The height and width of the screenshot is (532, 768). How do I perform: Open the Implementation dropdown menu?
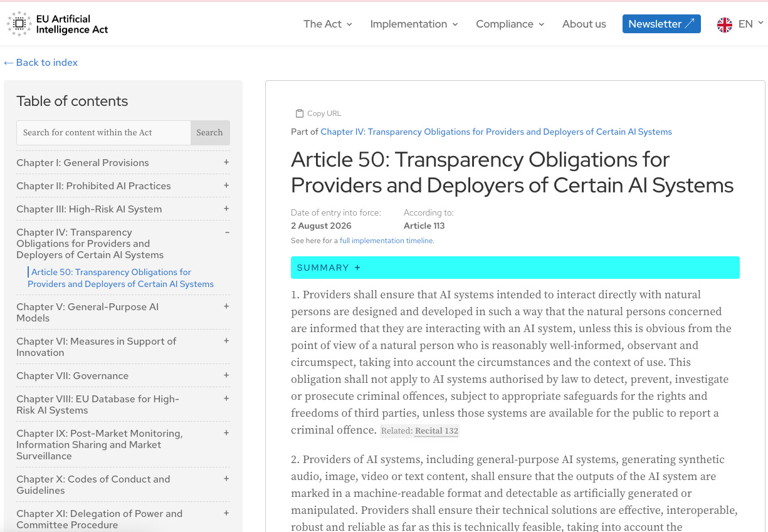414,24
